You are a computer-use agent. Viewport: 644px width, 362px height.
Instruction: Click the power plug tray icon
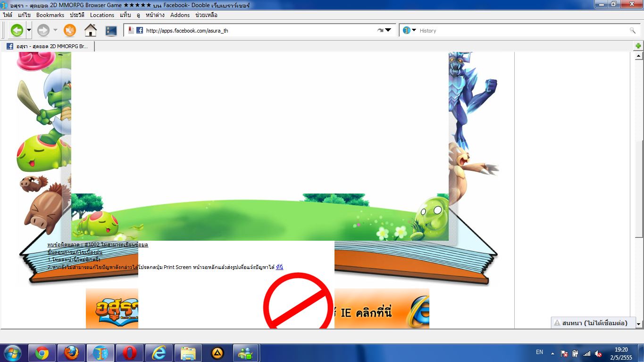coord(576,353)
